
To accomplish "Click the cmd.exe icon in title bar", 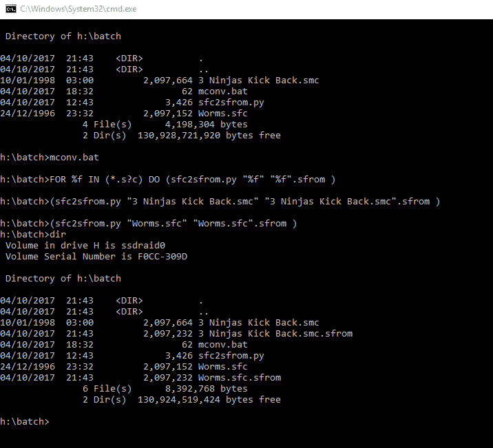I will [x=11, y=9].
